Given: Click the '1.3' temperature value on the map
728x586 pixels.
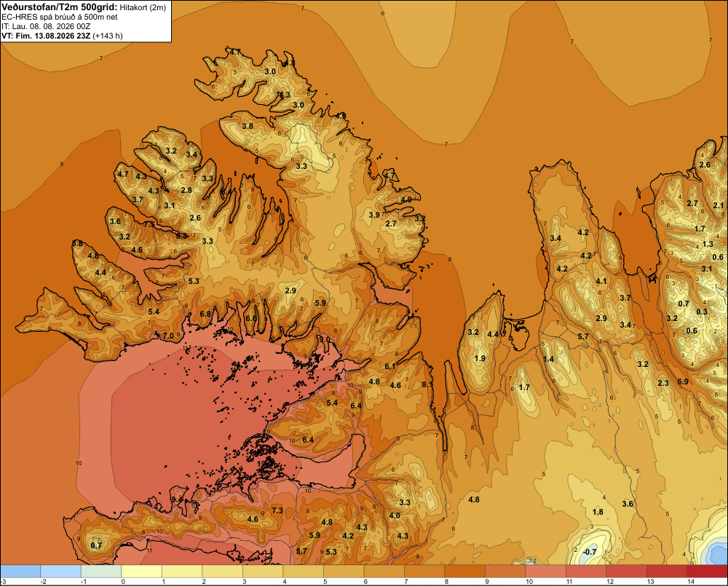Looking at the screenshot, I should coord(708,244).
